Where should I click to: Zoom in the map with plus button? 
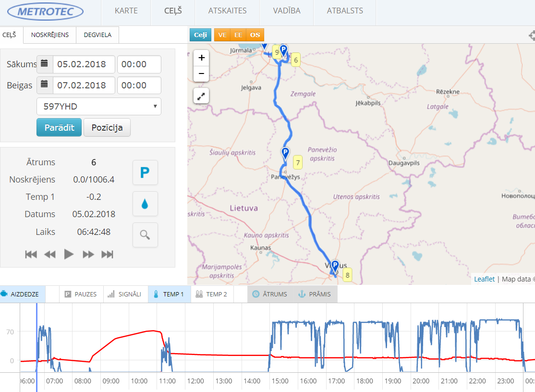point(201,58)
